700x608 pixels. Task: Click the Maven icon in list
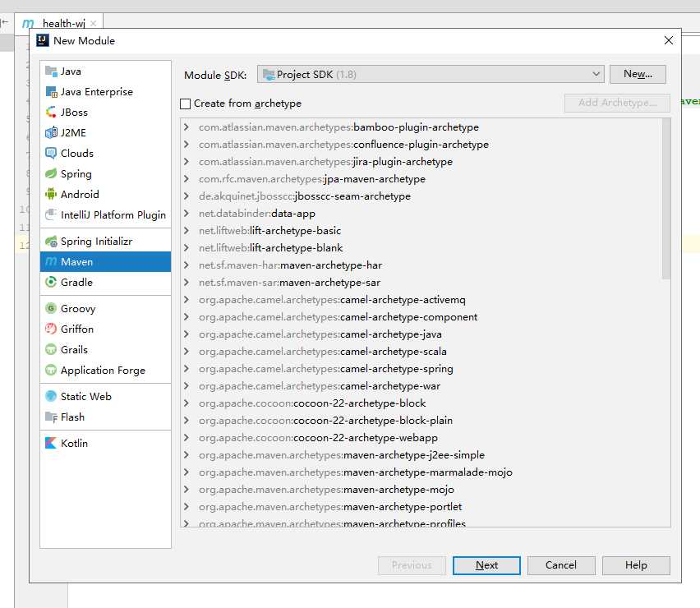pyautogui.click(x=51, y=261)
